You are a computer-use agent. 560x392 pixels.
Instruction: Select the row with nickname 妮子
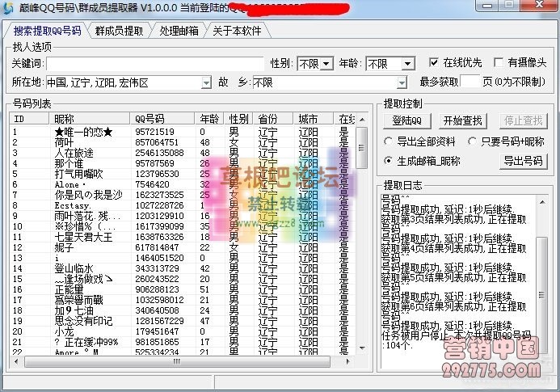[x=183, y=247]
